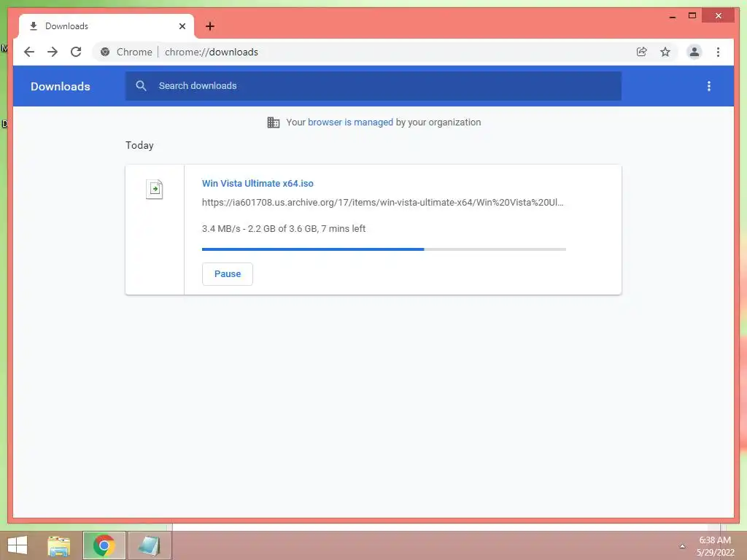Select the Downloads browser tab

pyautogui.click(x=107, y=26)
